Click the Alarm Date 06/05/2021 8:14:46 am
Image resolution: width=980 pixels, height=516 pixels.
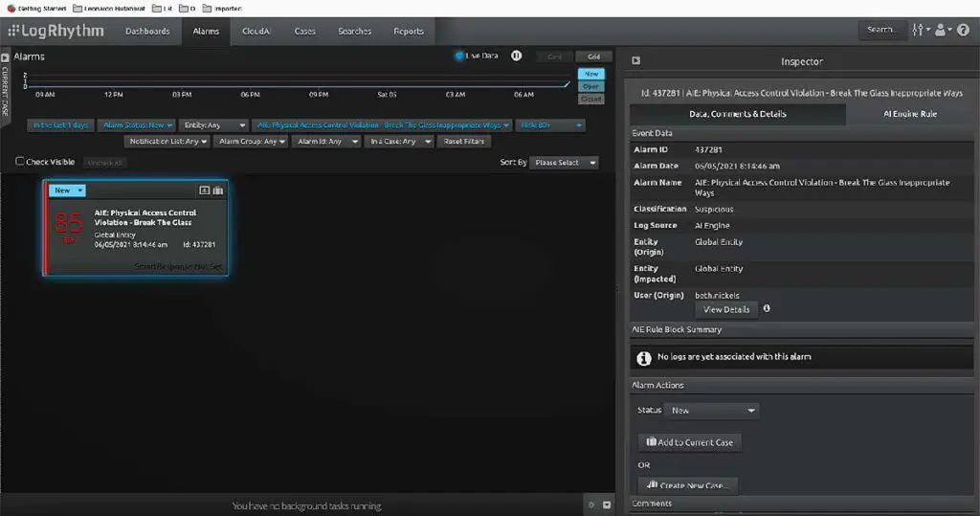(737, 166)
